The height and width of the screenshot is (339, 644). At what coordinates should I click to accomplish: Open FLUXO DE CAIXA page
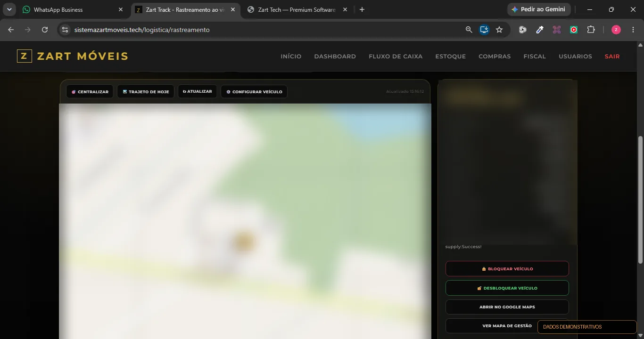pyautogui.click(x=396, y=56)
